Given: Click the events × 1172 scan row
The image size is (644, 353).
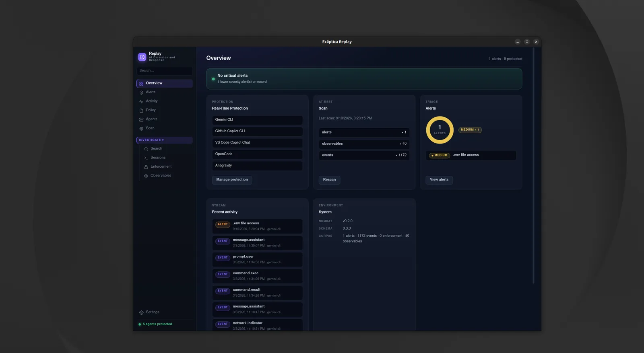Looking at the screenshot, I should (364, 155).
